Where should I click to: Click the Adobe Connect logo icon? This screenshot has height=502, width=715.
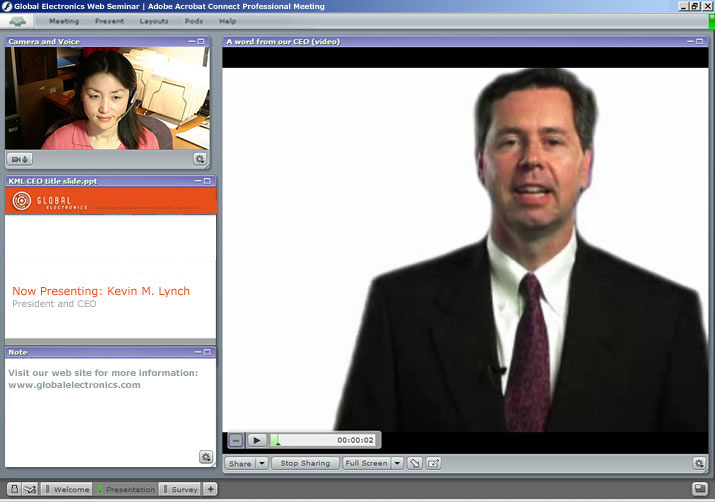pos(17,21)
